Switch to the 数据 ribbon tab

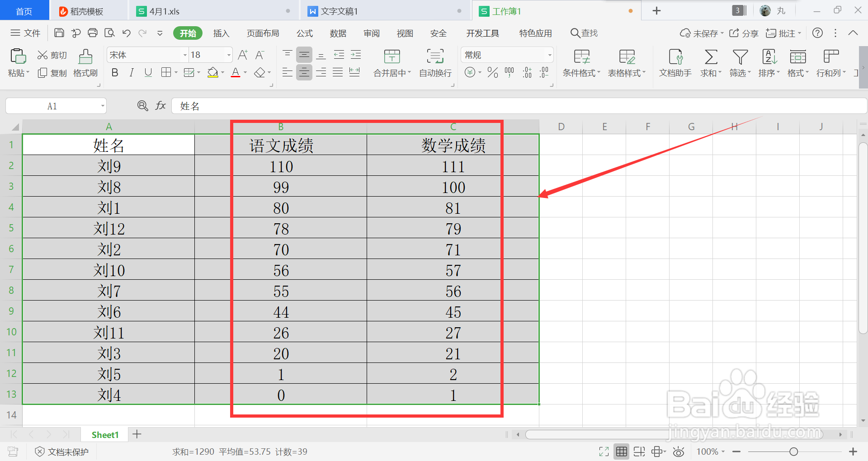tap(338, 33)
